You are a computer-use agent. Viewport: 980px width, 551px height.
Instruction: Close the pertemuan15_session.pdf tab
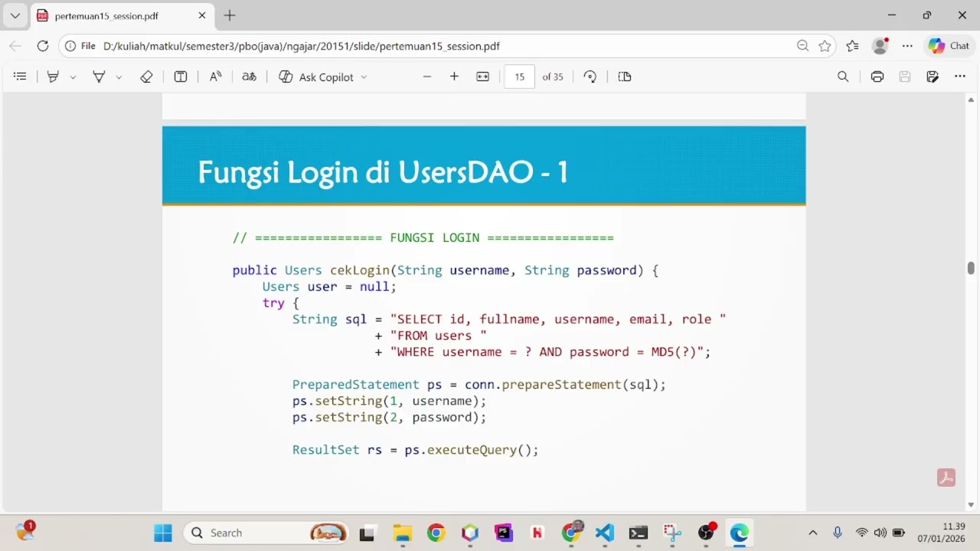(202, 15)
